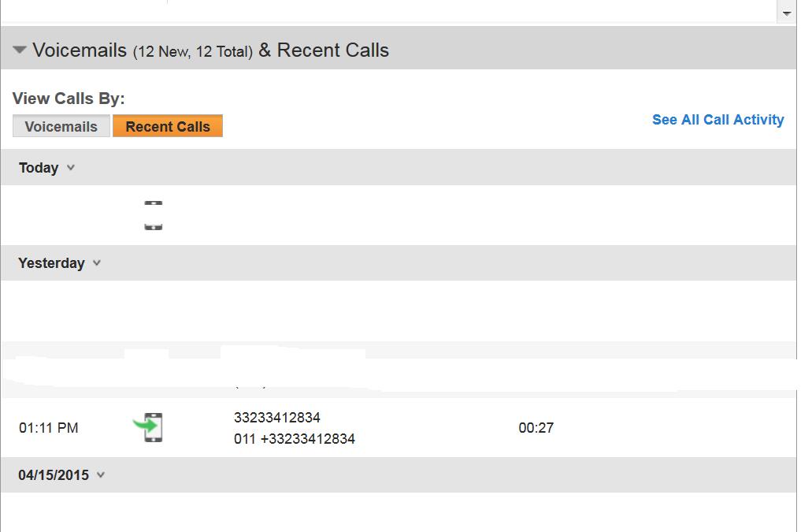Collapse the Today section chevron

[x=71, y=167]
